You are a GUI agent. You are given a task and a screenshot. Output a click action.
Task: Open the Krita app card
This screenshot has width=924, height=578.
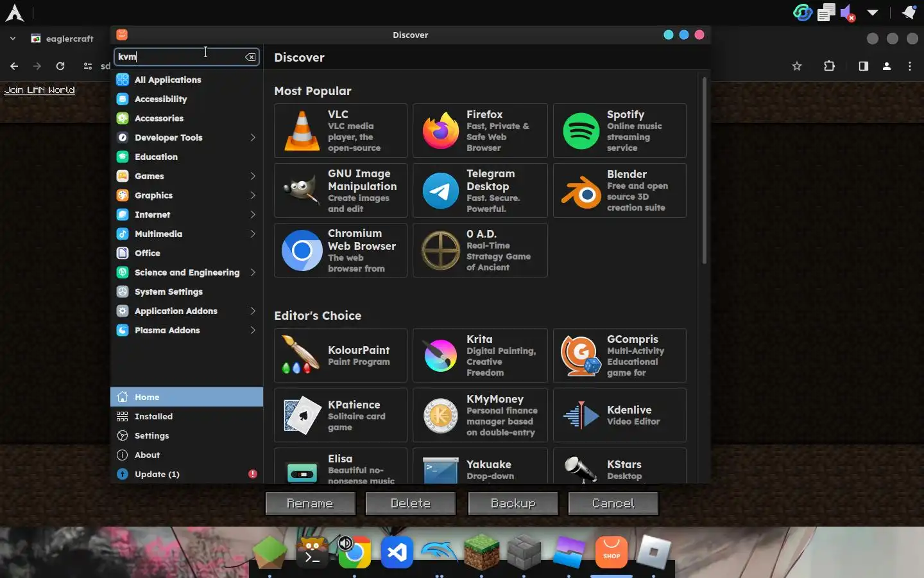click(480, 356)
